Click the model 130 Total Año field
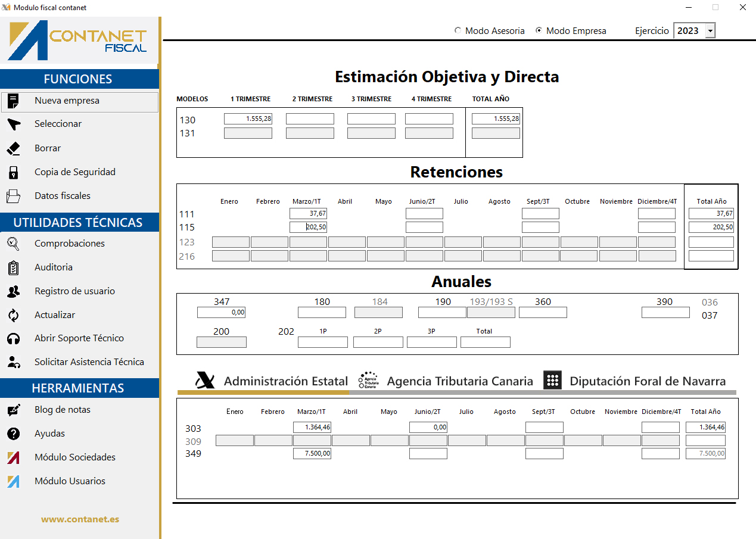756x539 pixels. point(496,119)
